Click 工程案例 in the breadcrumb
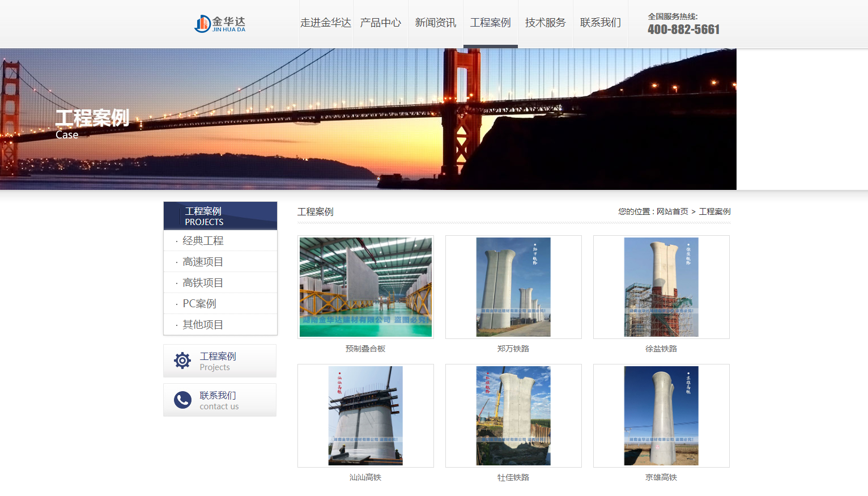 [715, 211]
